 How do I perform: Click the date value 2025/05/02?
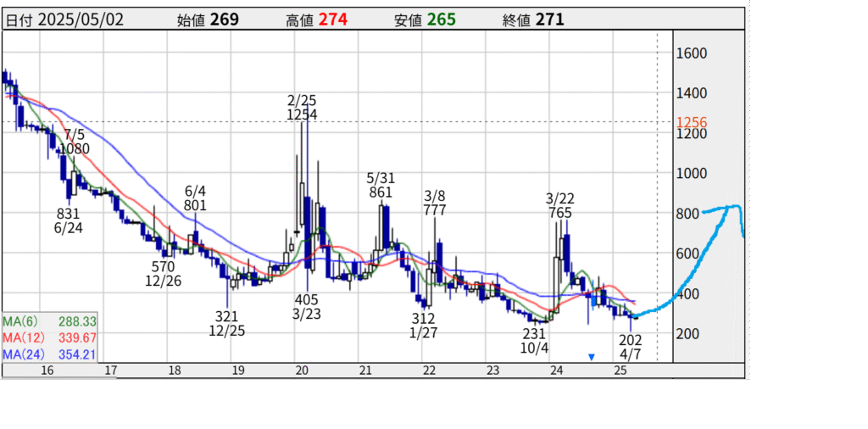click(x=81, y=20)
